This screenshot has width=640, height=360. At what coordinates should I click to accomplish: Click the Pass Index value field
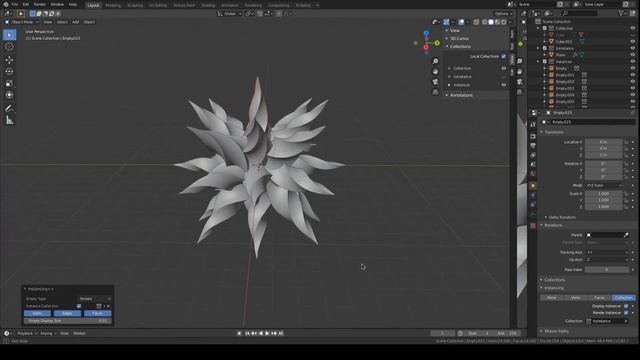coord(607,270)
